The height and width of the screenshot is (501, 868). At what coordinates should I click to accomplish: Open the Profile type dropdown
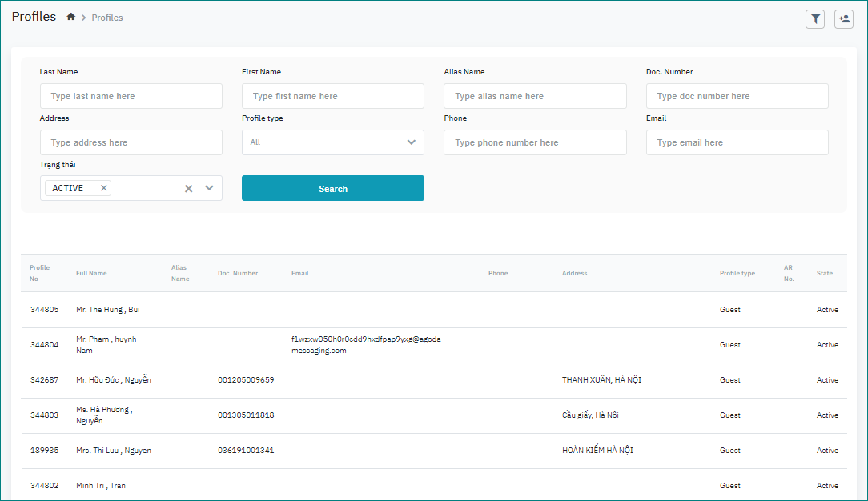tap(332, 142)
